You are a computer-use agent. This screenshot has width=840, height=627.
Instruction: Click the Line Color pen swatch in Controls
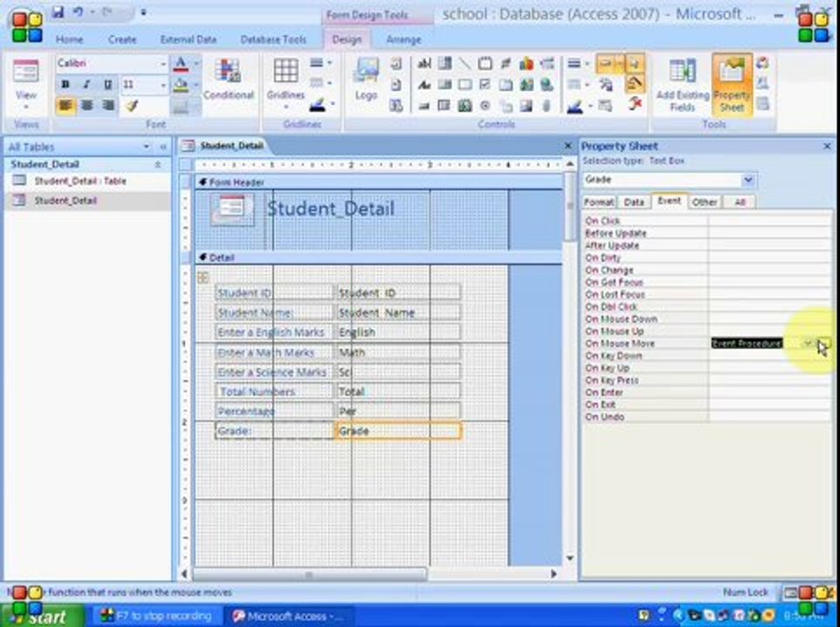tap(575, 105)
